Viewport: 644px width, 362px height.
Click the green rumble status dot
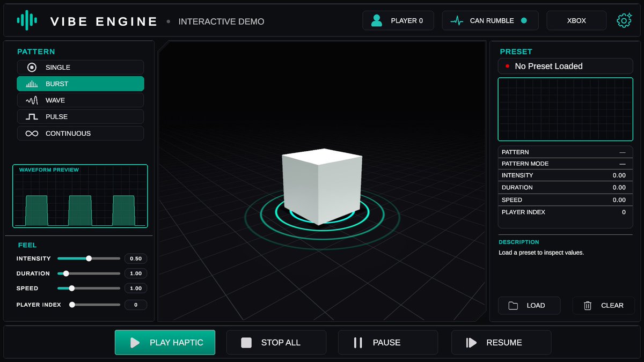click(x=524, y=21)
